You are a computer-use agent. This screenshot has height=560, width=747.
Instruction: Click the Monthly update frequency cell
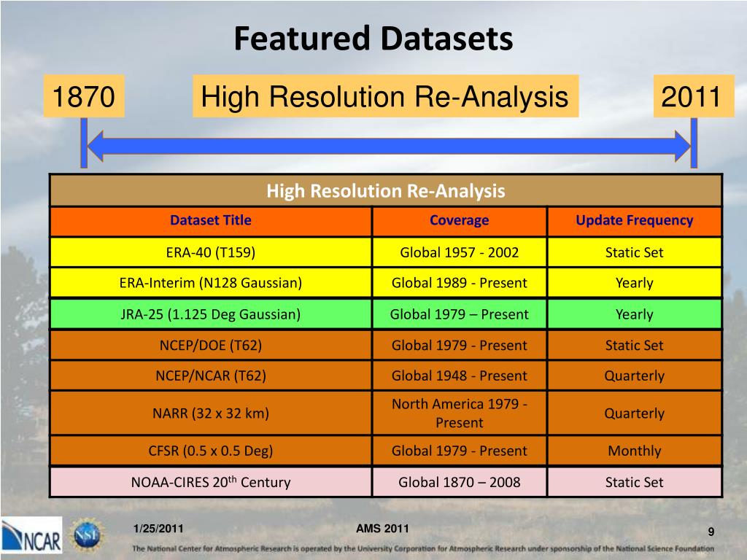(x=635, y=451)
